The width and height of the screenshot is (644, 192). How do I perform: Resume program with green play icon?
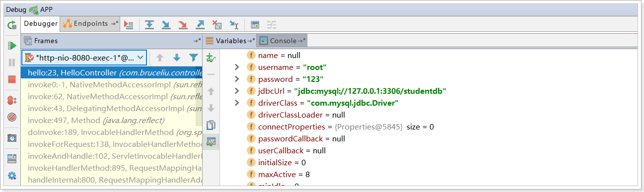pos(12,45)
